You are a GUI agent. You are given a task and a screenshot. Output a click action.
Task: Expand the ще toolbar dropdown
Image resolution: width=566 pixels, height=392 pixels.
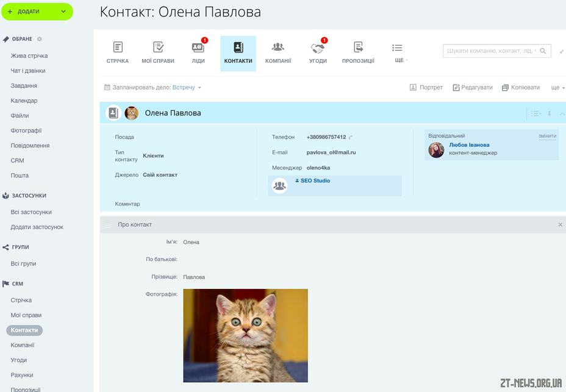coord(557,87)
